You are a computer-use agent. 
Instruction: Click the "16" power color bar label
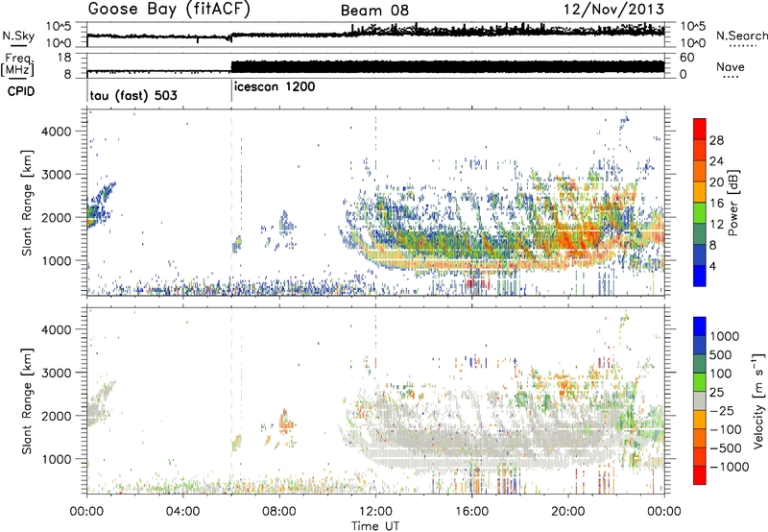[x=716, y=204]
